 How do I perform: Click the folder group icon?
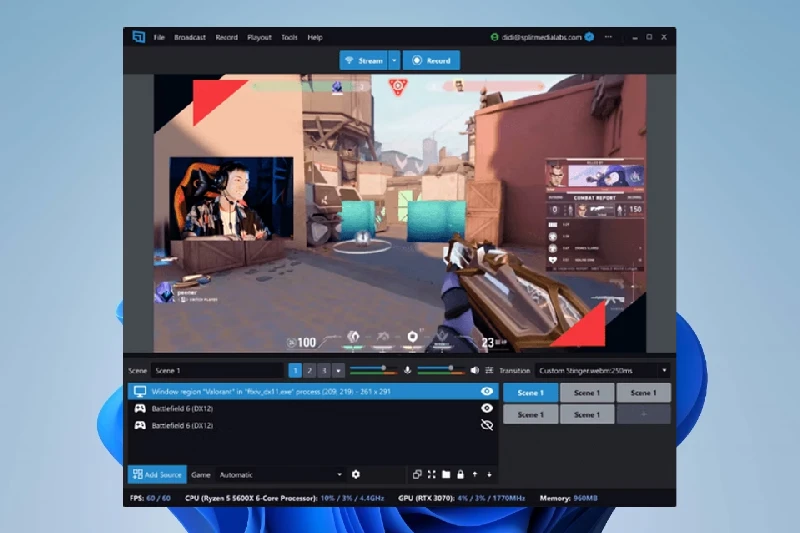446,474
